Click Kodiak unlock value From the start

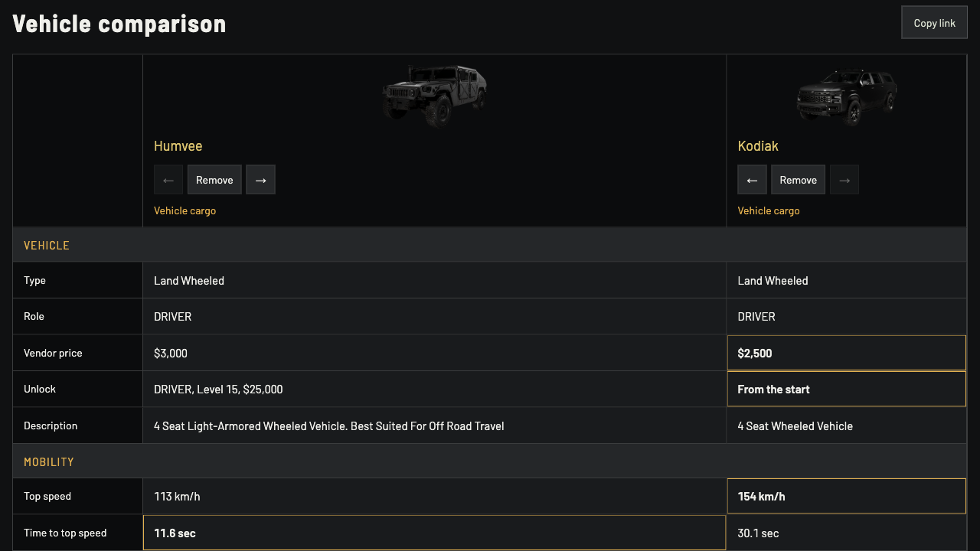(773, 390)
